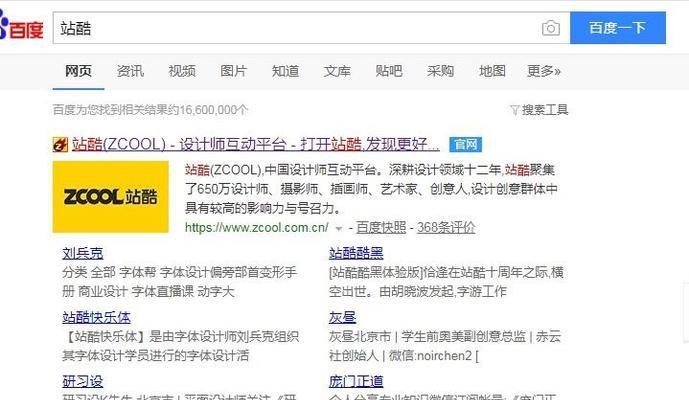Open 搜索工具 filter options
The width and height of the screenshot is (689, 400).
point(545,110)
